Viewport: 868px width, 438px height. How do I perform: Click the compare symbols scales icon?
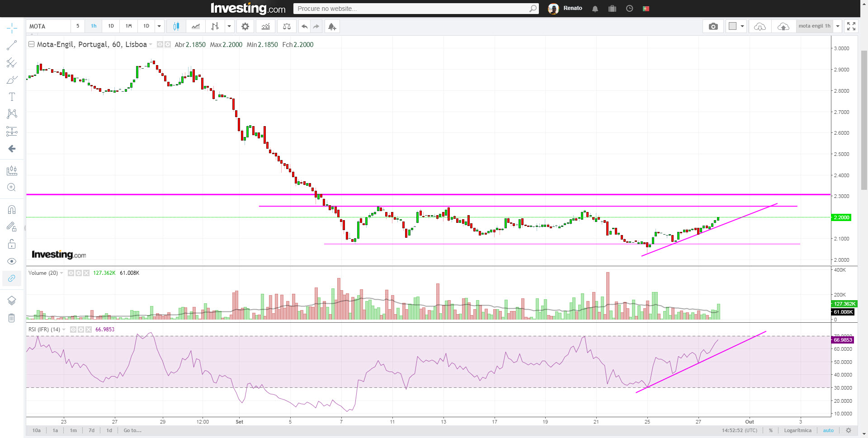[x=287, y=27]
